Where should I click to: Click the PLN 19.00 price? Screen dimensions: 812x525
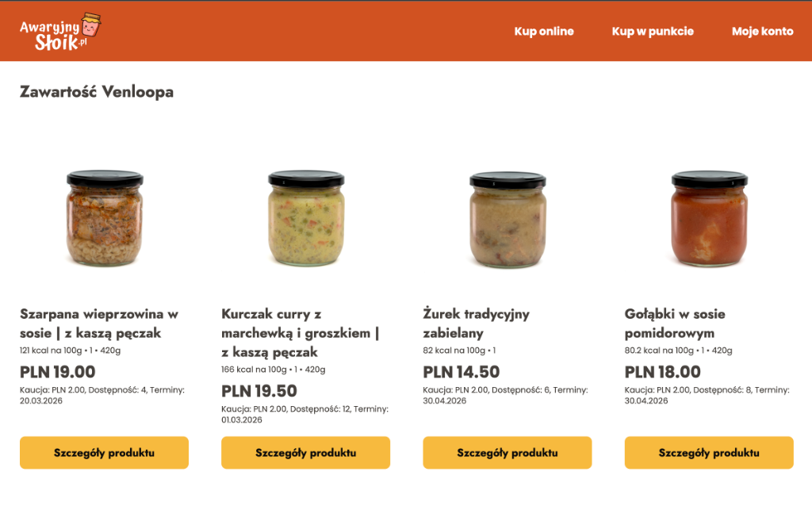(x=57, y=372)
